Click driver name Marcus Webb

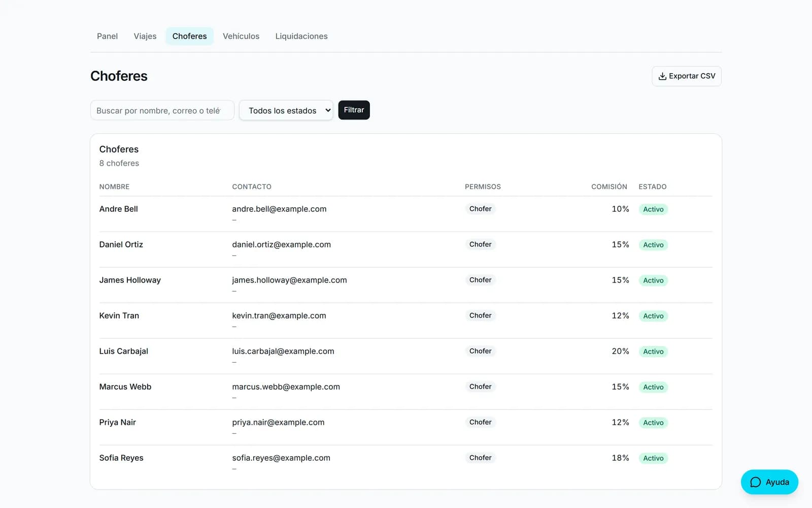pyautogui.click(x=125, y=387)
